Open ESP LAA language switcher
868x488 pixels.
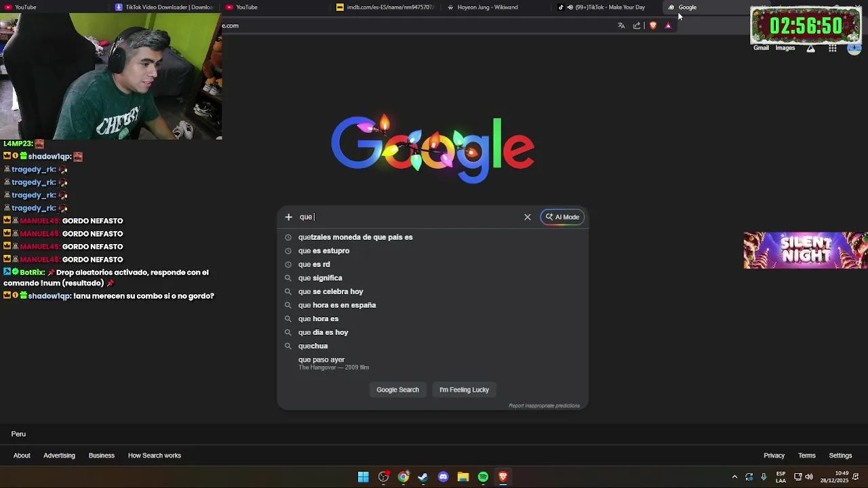(781, 477)
